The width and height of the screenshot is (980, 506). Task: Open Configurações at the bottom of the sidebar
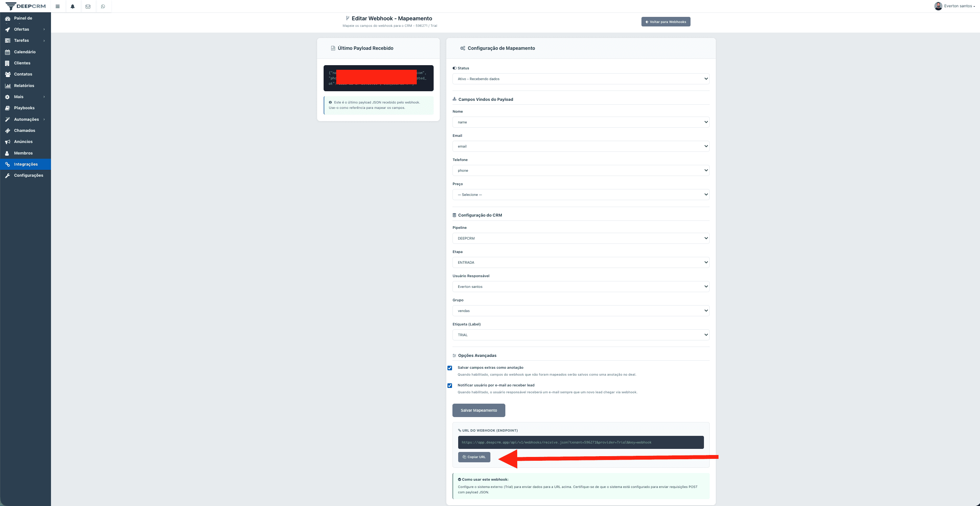[x=28, y=175]
